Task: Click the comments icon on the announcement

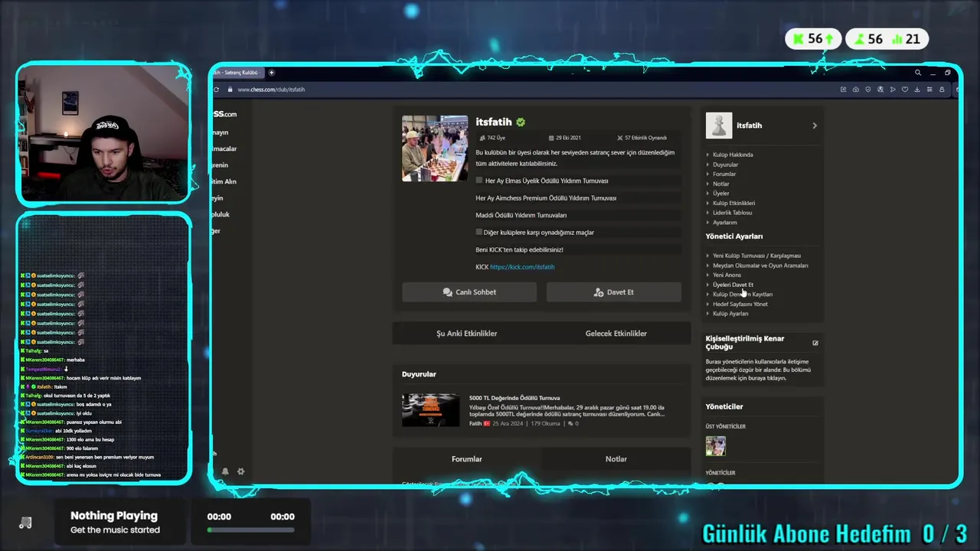Action: tap(570, 423)
